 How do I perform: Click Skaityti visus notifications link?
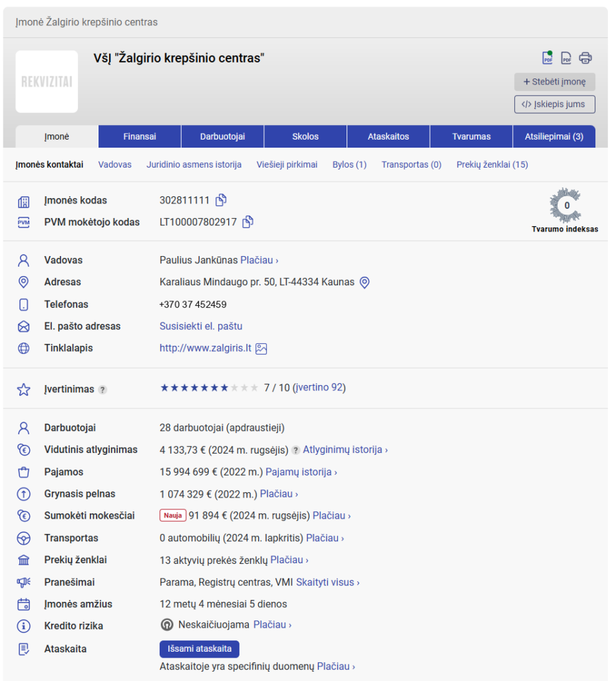pos(328,582)
